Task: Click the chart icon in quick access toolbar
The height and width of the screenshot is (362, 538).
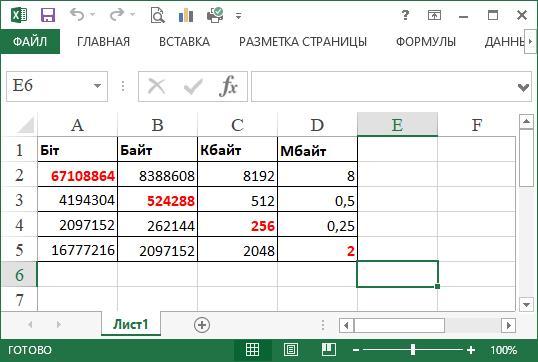Action: point(186,15)
